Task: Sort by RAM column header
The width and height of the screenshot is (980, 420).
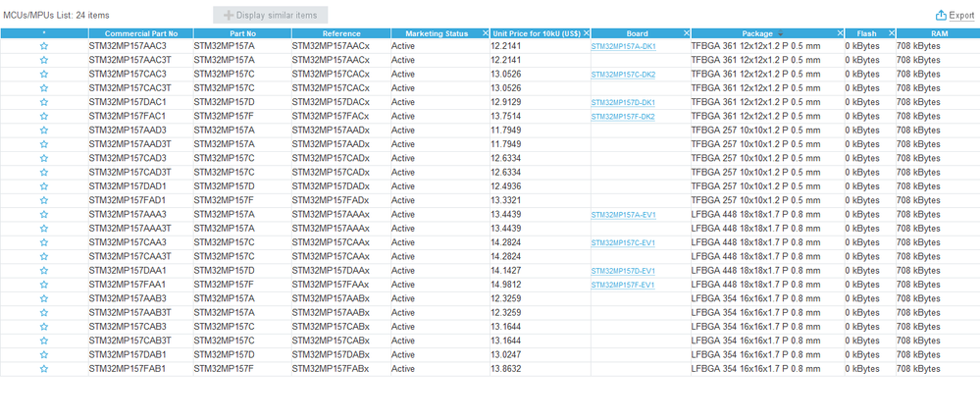Action: click(938, 33)
